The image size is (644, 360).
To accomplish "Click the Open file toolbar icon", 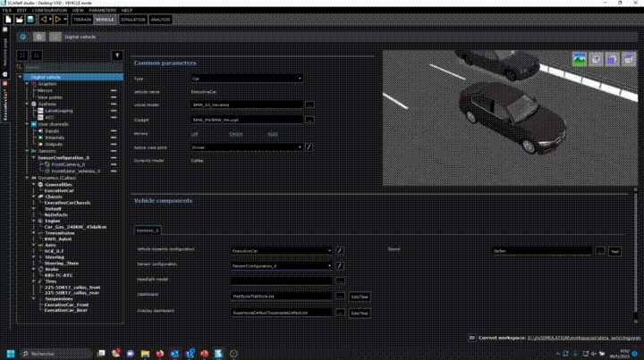I will 19,20.
